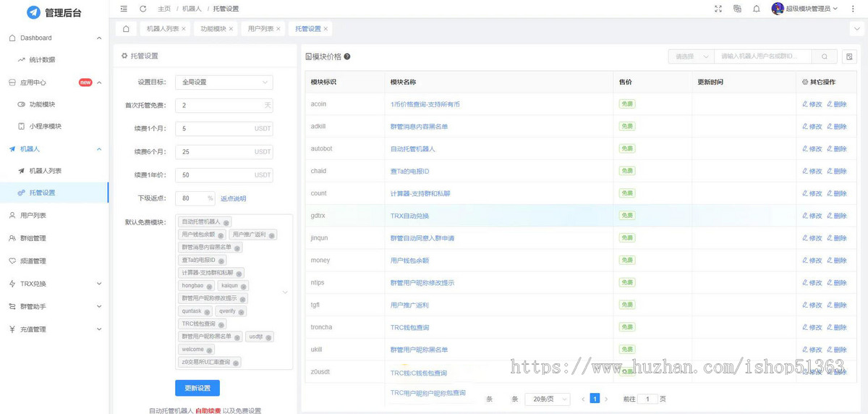Click the home tab icon
The width and height of the screenshot is (868, 414).
pyautogui.click(x=127, y=29)
